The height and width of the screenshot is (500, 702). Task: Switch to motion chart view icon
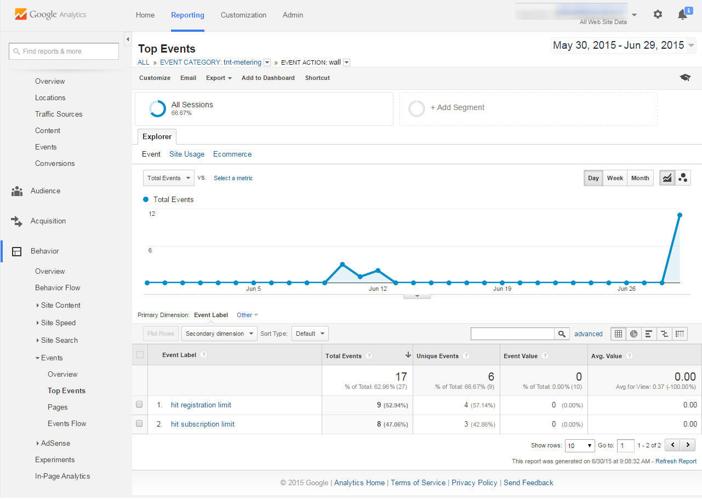[683, 178]
